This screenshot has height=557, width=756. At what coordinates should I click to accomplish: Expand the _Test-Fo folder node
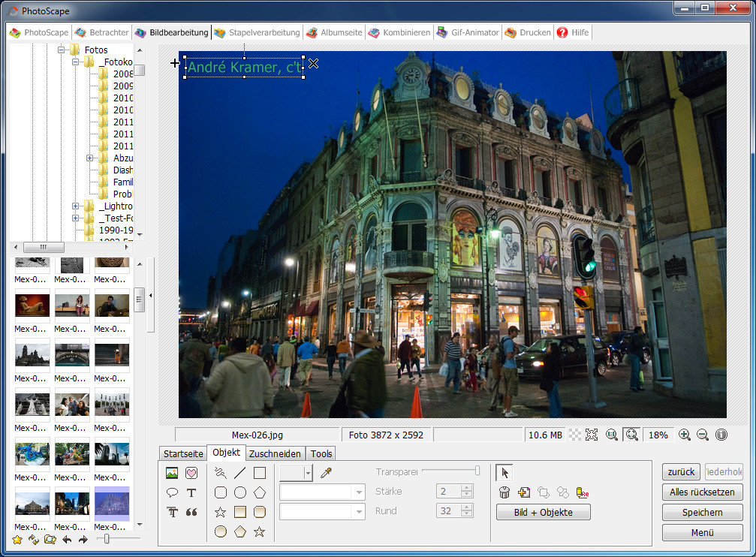[75, 218]
